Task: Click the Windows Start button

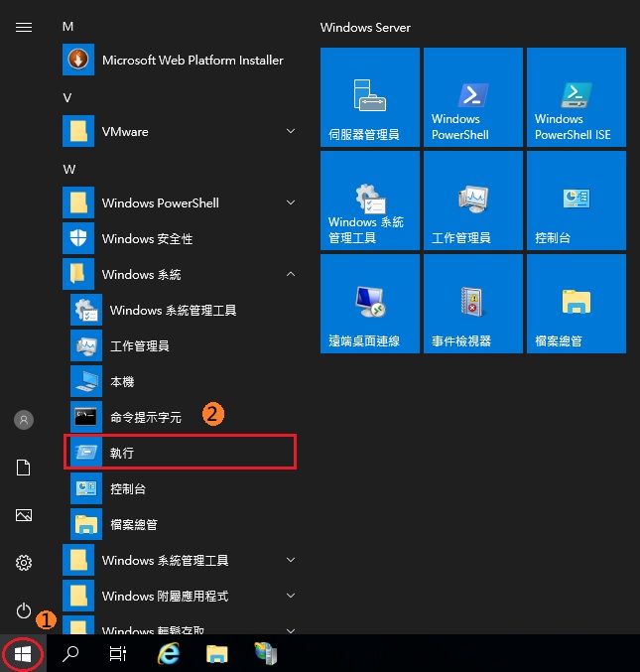Action: point(23,654)
